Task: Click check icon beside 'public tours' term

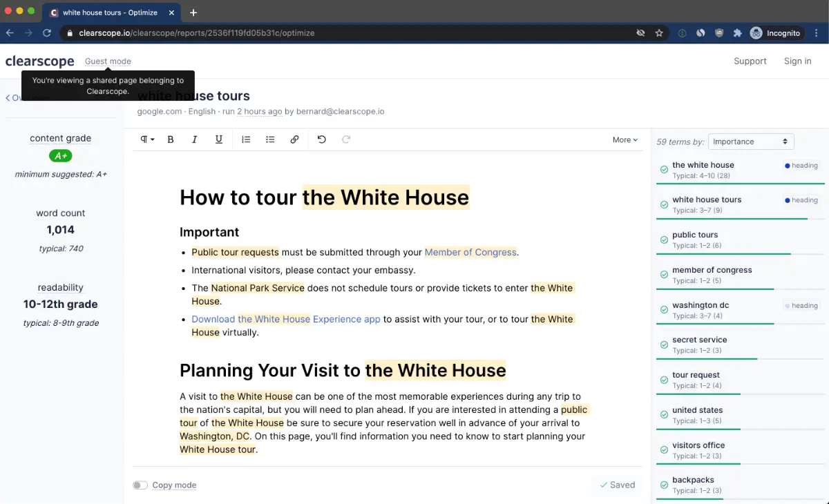Action: click(x=664, y=240)
